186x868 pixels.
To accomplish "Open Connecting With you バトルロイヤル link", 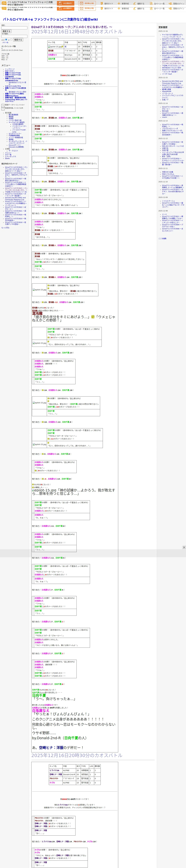I will tap(16, 100).
